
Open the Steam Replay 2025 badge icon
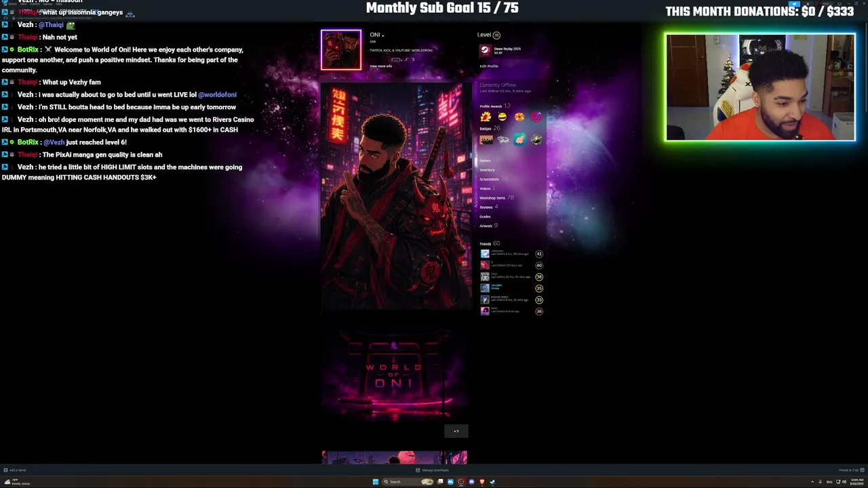[x=485, y=50]
